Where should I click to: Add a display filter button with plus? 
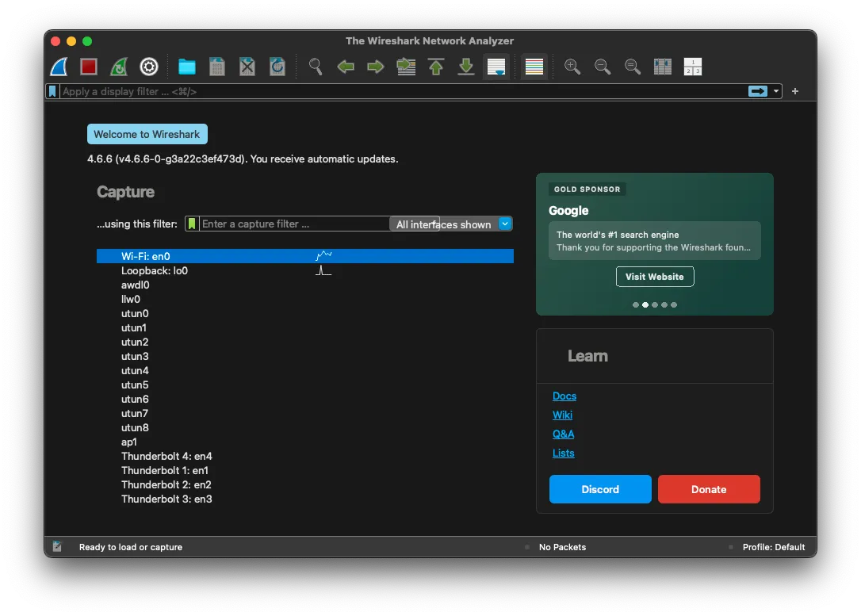click(x=794, y=91)
